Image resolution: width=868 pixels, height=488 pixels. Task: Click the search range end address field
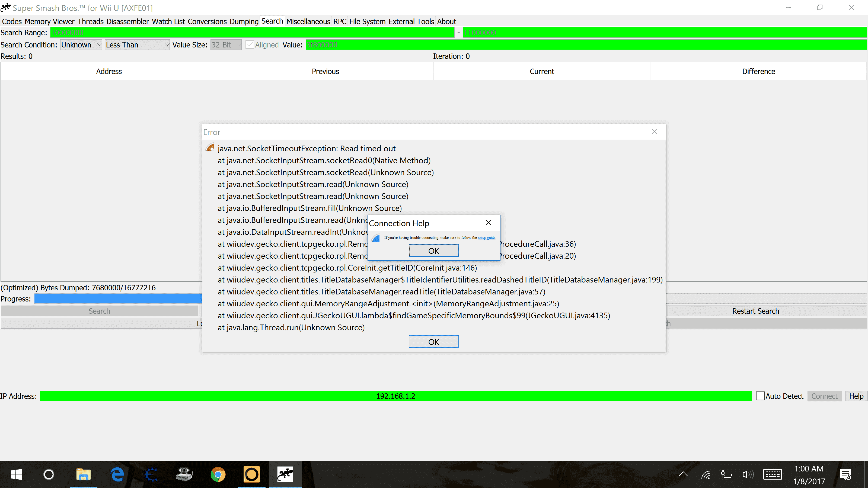[x=665, y=33]
